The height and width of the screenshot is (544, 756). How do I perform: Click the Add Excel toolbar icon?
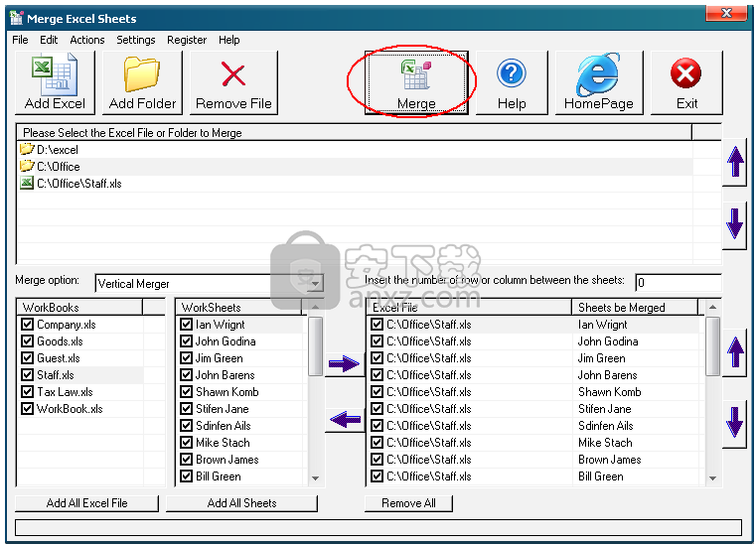pyautogui.click(x=55, y=82)
